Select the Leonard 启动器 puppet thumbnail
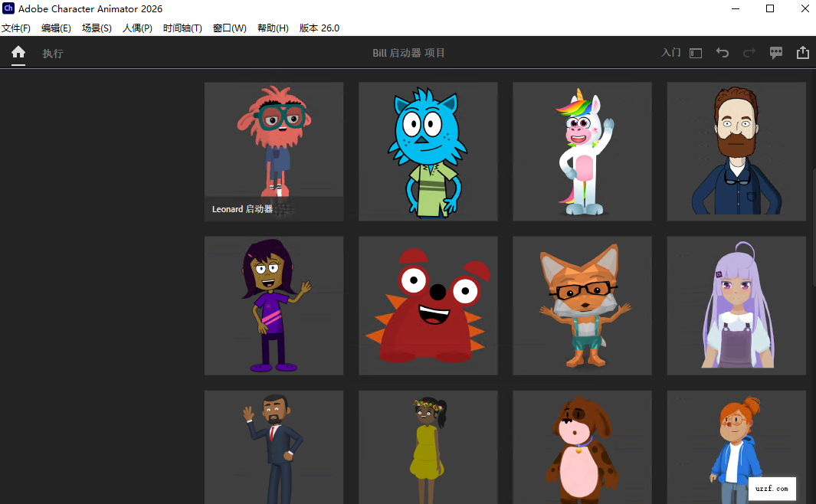816x504 pixels. coord(274,151)
